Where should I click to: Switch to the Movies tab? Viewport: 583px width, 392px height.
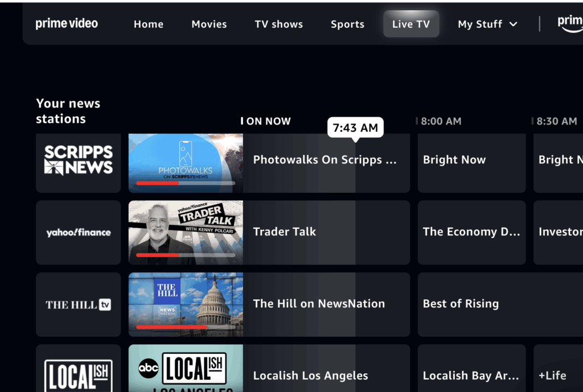209,24
